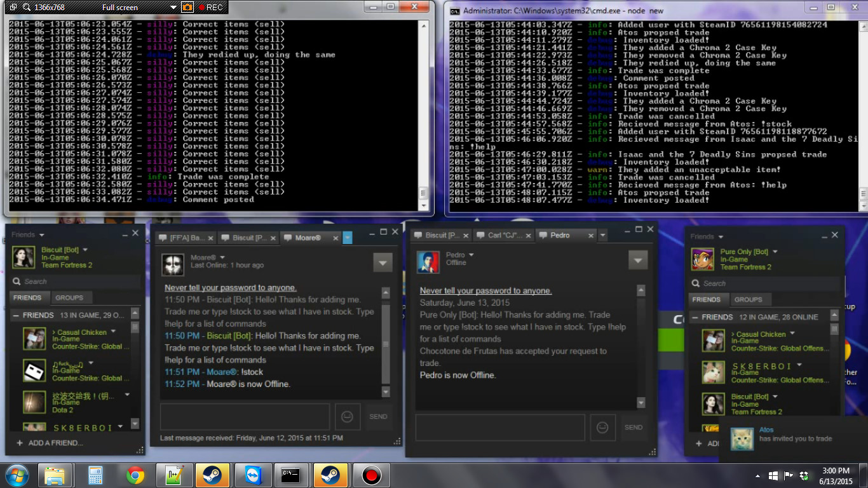
Task: Open Pedro's chat options dropdown arrow button
Action: pyautogui.click(x=638, y=260)
